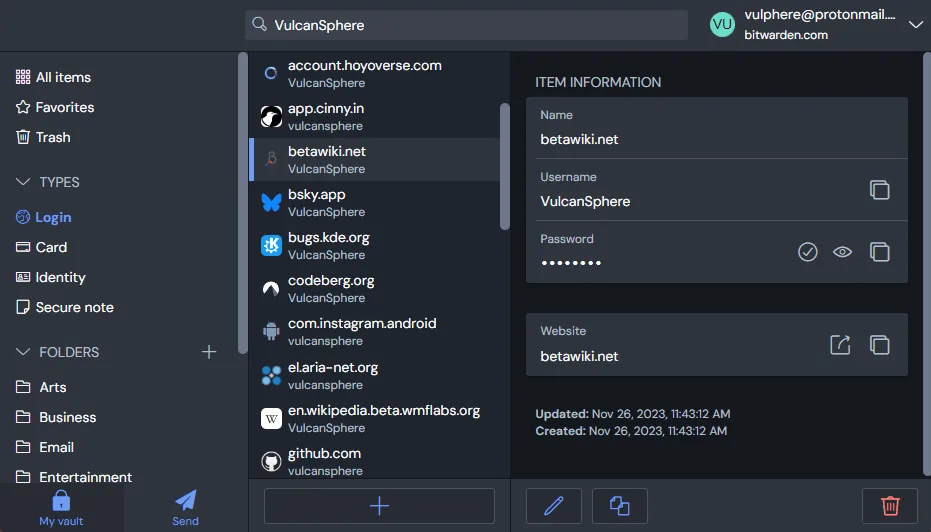Click the Wikipedia W icon
Screen dimensions: 931x532
pyautogui.click(x=271, y=419)
